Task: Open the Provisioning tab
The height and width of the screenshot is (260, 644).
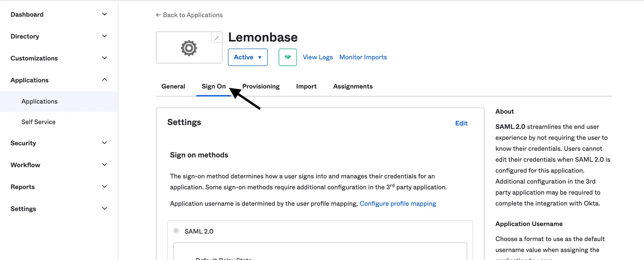Action: pos(261,86)
